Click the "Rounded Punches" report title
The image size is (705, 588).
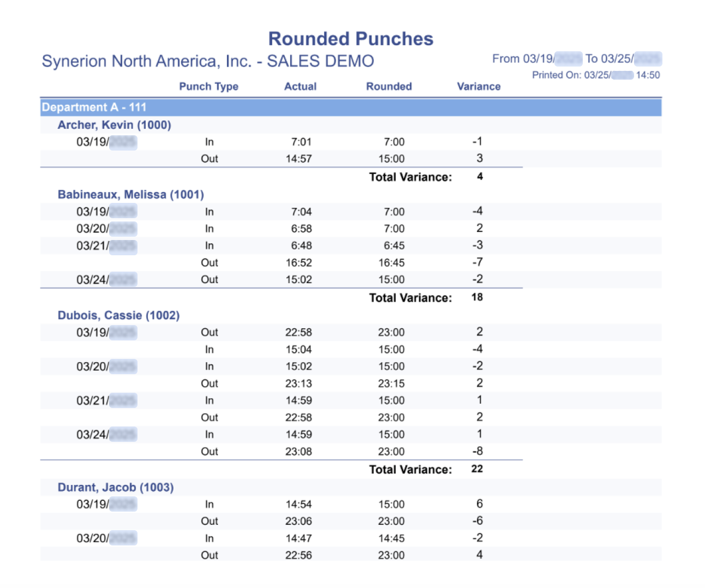[350, 39]
